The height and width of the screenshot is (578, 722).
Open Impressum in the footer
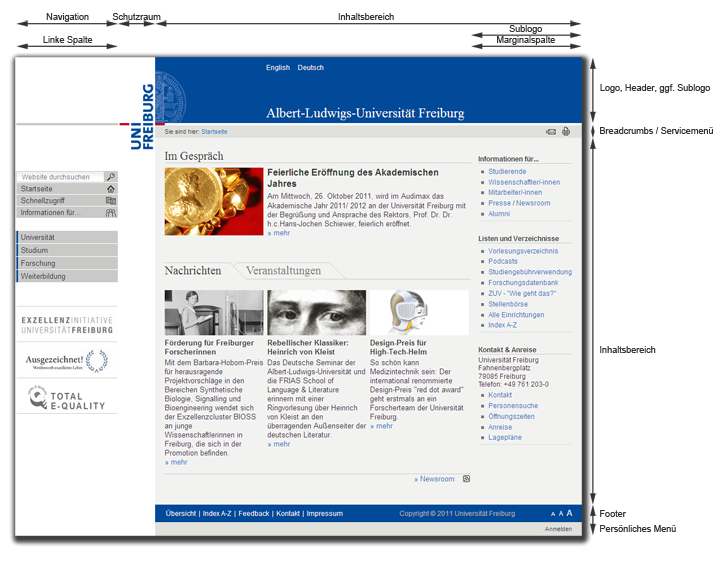point(325,514)
